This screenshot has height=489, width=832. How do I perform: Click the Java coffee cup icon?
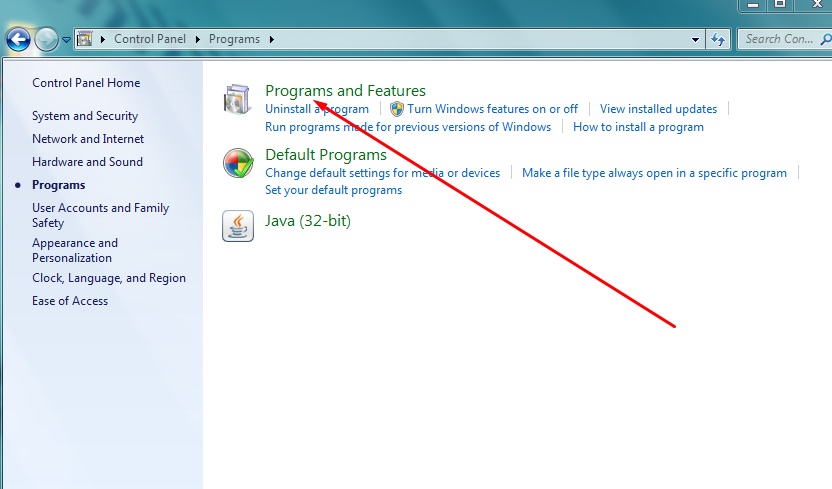[238, 226]
